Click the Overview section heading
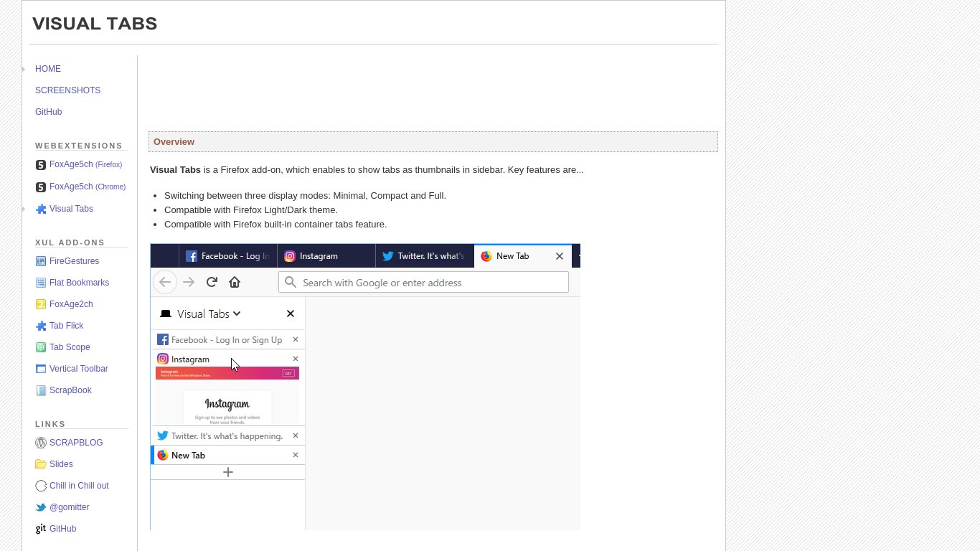Screen dimensions: 980x551 (174, 142)
